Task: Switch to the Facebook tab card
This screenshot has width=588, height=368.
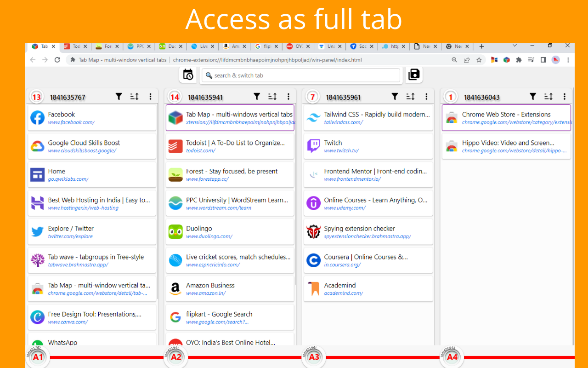Action: 92,118
